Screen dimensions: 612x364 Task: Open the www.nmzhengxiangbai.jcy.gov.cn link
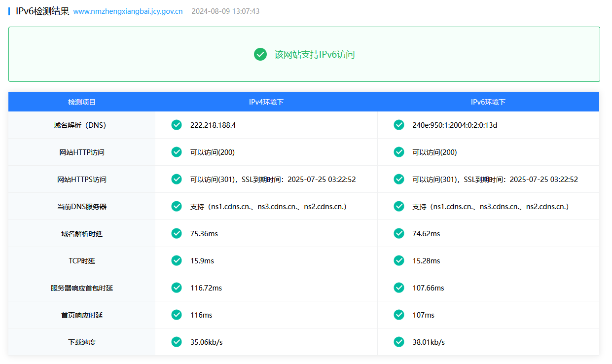tap(128, 11)
